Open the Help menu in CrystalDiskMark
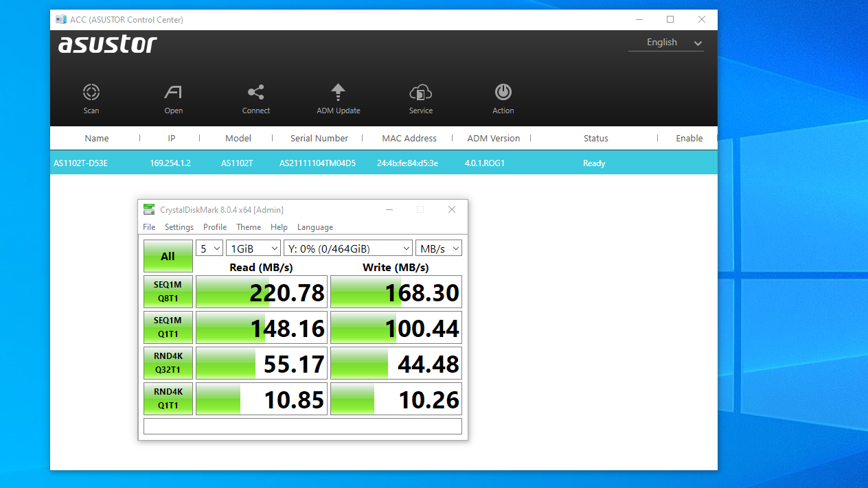The width and height of the screenshot is (868, 488). [279, 227]
